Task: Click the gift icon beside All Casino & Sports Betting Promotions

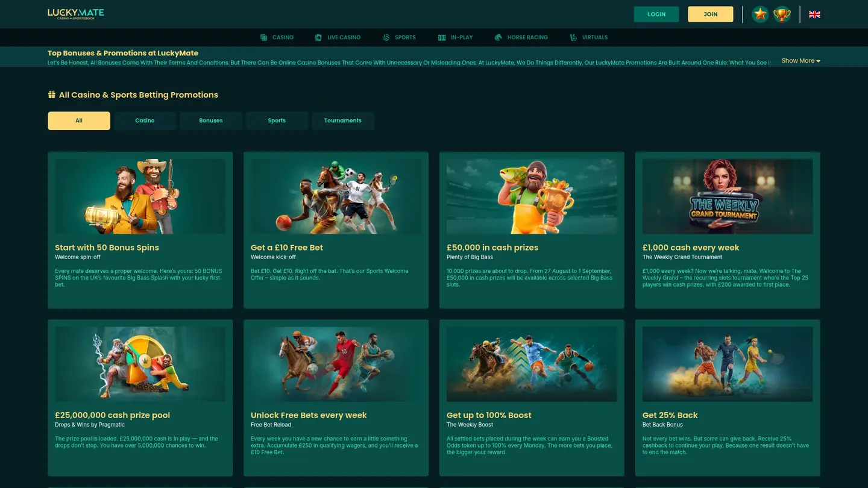Action: [x=52, y=95]
